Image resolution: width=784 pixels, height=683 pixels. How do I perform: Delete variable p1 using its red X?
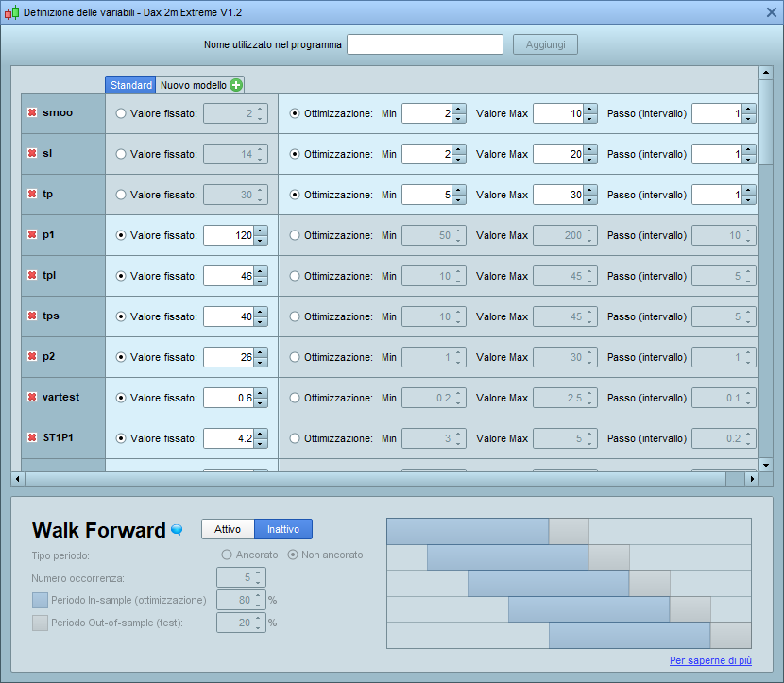click(32, 234)
